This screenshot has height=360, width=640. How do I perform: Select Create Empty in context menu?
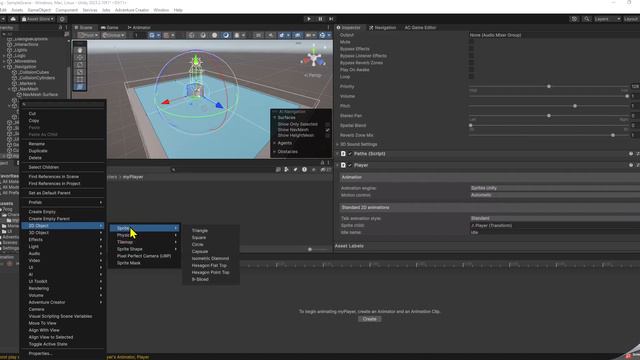[42, 212]
